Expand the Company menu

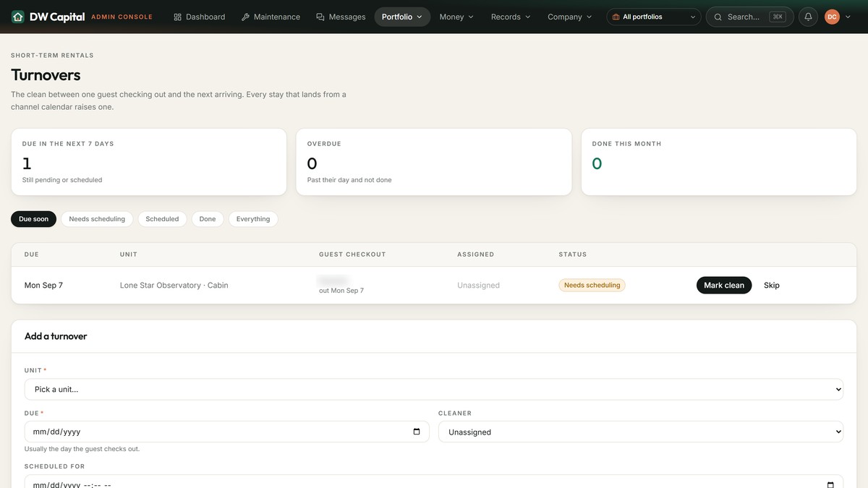click(x=569, y=17)
